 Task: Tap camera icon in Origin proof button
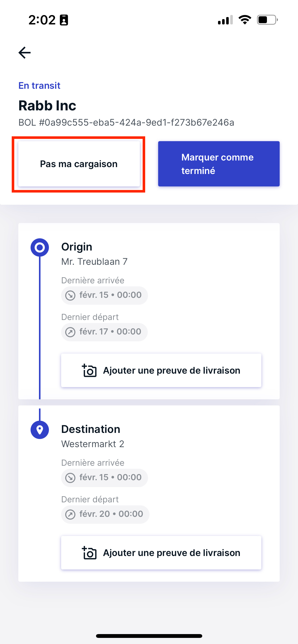[x=89, y=370]
